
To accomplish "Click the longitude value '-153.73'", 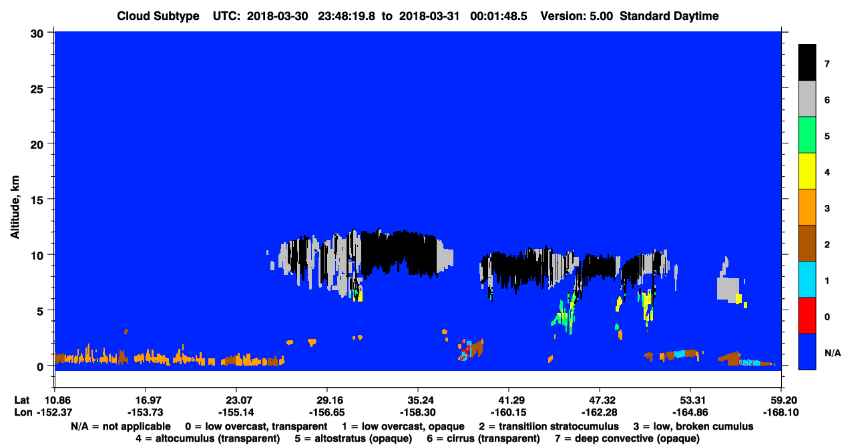I will [x=145, y=412].
